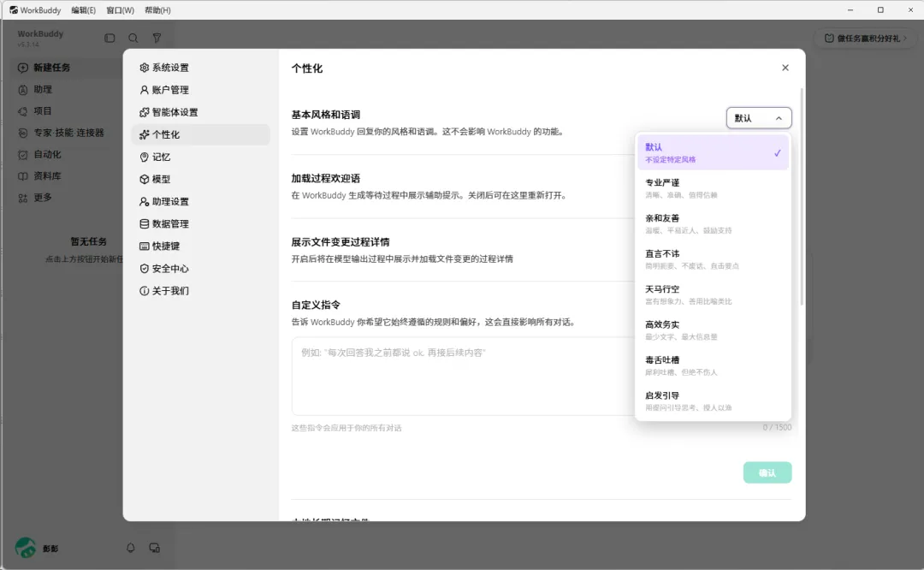Open 助理设置 settings section
The width and height of the screenshot is (924, 570).
pos(200,202)
